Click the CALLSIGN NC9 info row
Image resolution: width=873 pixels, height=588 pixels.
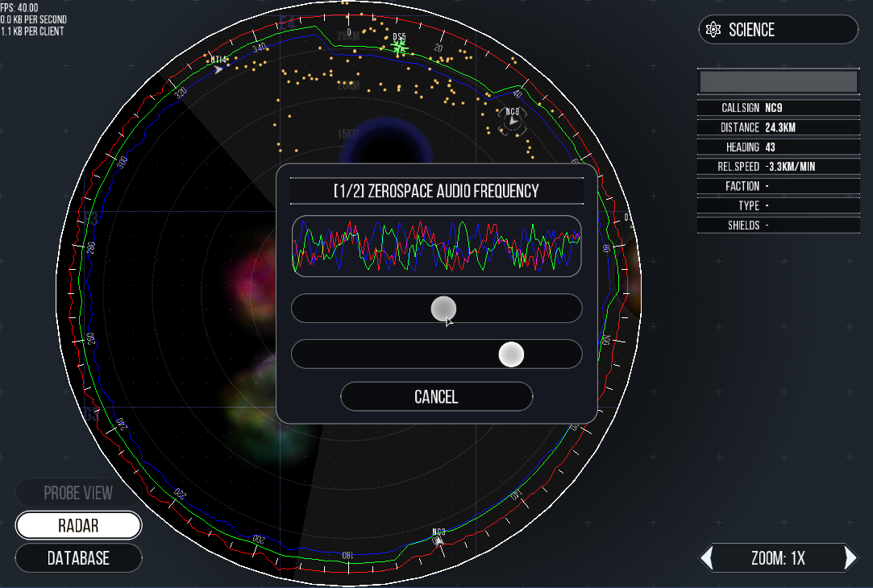pyautogui.click(x=778, y=108)
